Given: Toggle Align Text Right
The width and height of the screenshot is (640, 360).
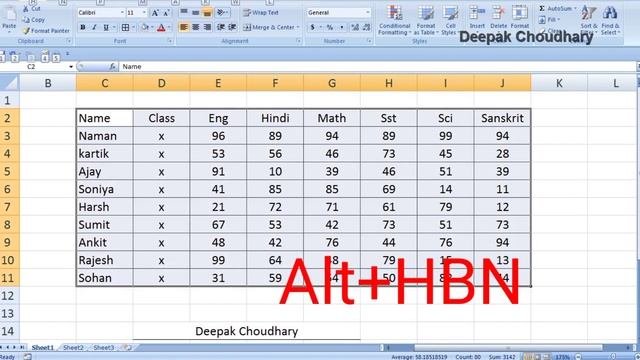Looking at the screenshot, I should (207, 27).
